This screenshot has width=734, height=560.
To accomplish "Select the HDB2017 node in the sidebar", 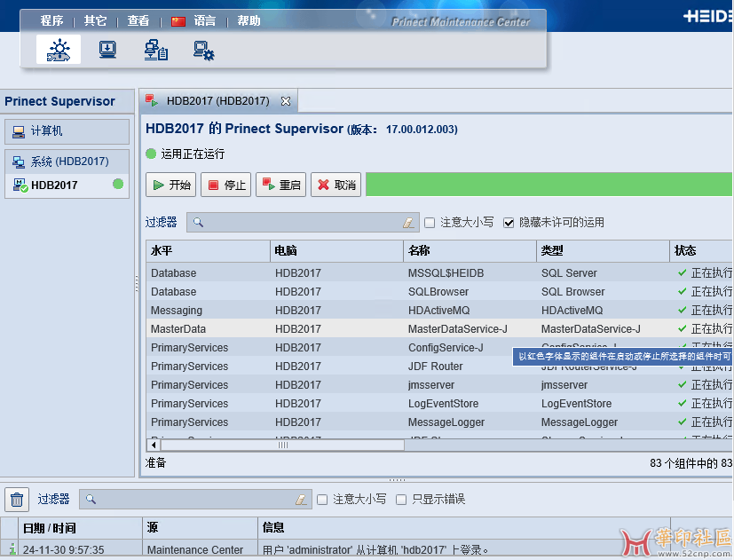I will click(67, 185).
